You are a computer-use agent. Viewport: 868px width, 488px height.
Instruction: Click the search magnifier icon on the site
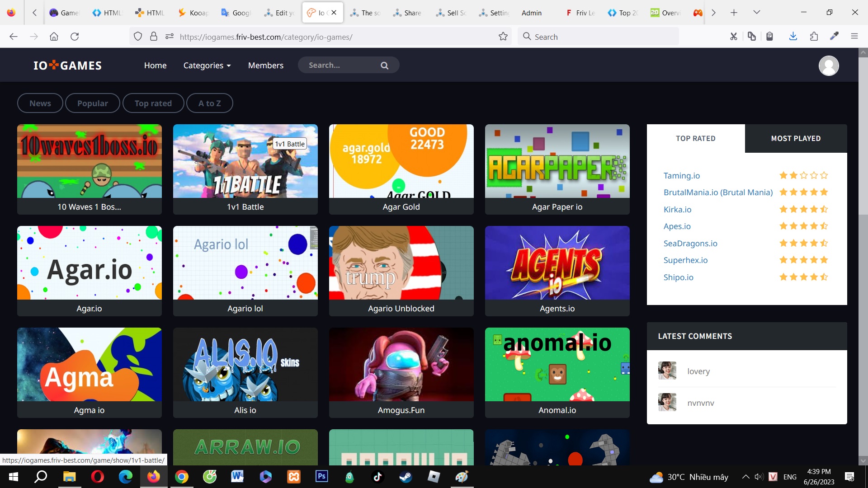coord(384,65)
